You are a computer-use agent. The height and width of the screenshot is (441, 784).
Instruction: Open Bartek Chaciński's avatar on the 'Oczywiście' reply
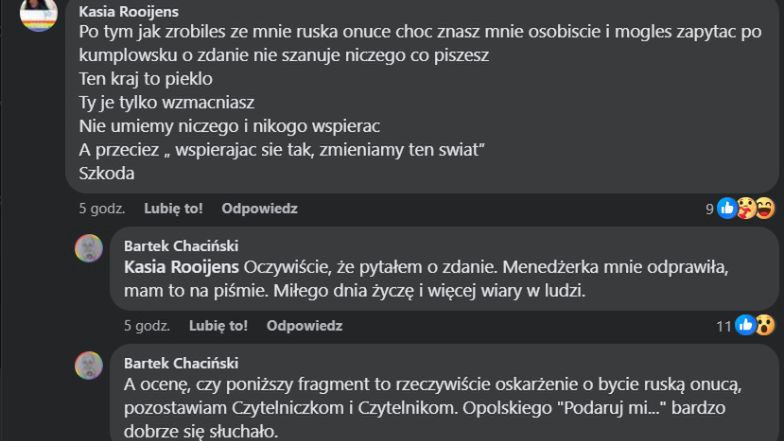pos(89,248)
